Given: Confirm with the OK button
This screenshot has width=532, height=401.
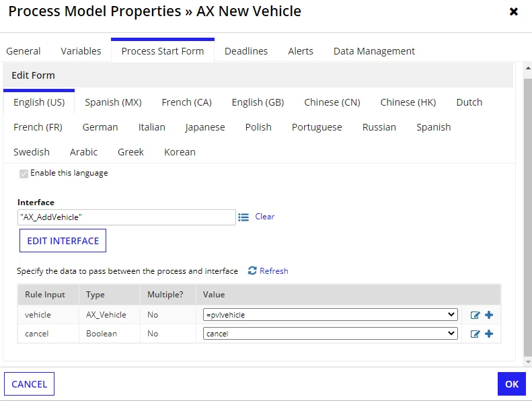Looking at the screenshot, I should click(x=512, y=384).
